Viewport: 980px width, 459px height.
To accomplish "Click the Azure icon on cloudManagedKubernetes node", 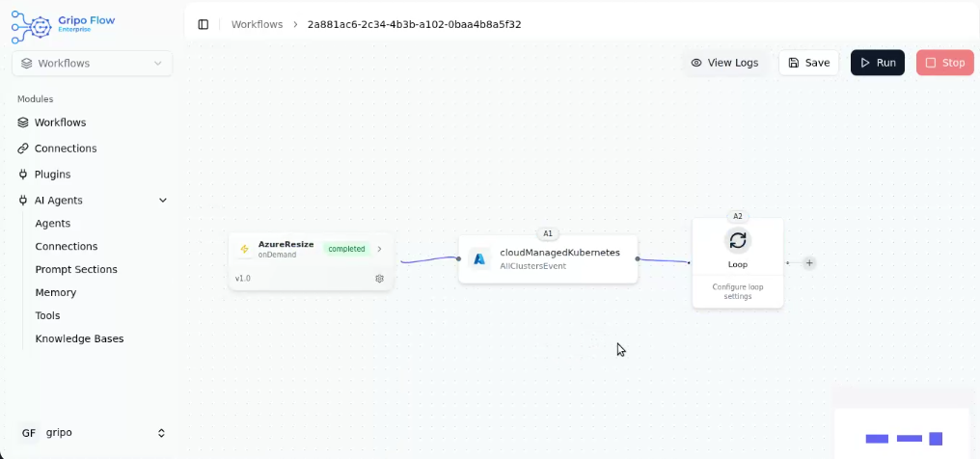I will pos(479,259).
